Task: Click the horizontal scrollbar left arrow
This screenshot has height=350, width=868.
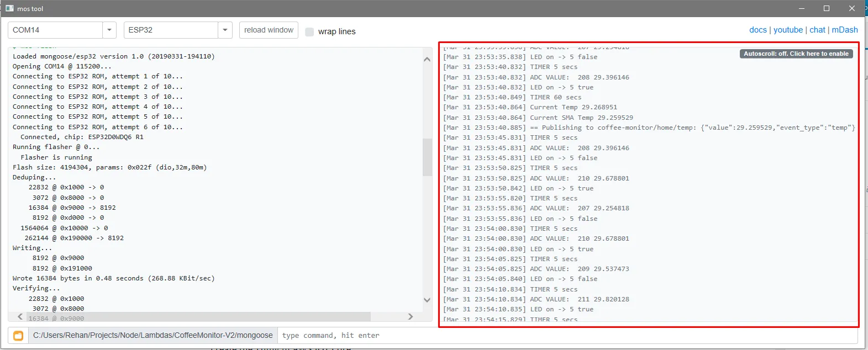Action: coord(20,316)
